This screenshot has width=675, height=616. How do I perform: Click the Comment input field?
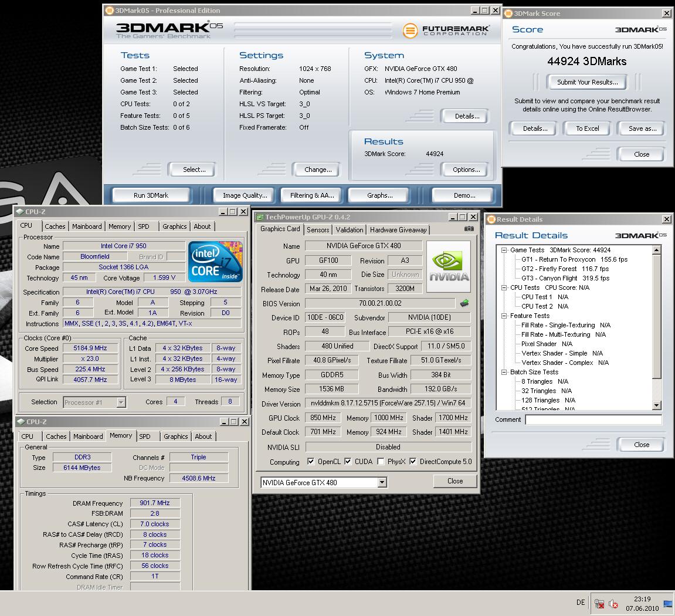[593, 419]
